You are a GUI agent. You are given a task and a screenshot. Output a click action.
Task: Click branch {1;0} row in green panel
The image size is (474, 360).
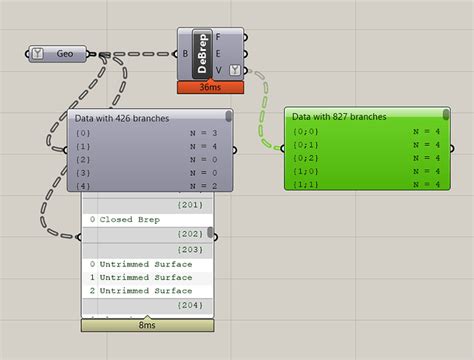point(367,171)
